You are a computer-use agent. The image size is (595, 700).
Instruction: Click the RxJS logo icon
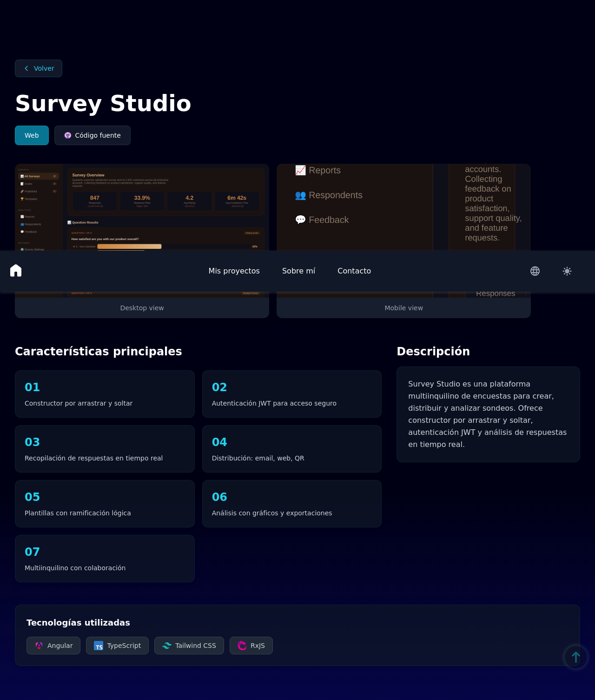(x=242, y=646)
